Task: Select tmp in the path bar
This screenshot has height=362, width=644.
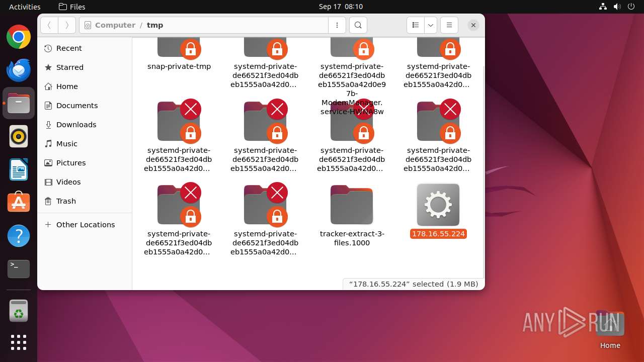Action: pos(155,25)
